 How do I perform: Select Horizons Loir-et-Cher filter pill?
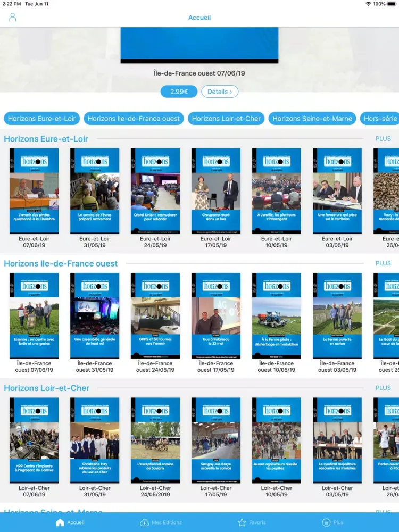[226, 119]
